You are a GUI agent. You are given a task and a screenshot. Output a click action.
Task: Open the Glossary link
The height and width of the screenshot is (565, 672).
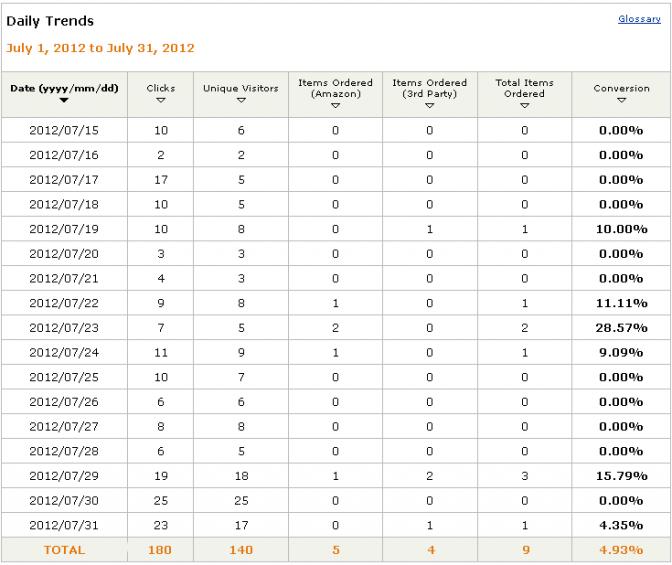tap(639, 19)
